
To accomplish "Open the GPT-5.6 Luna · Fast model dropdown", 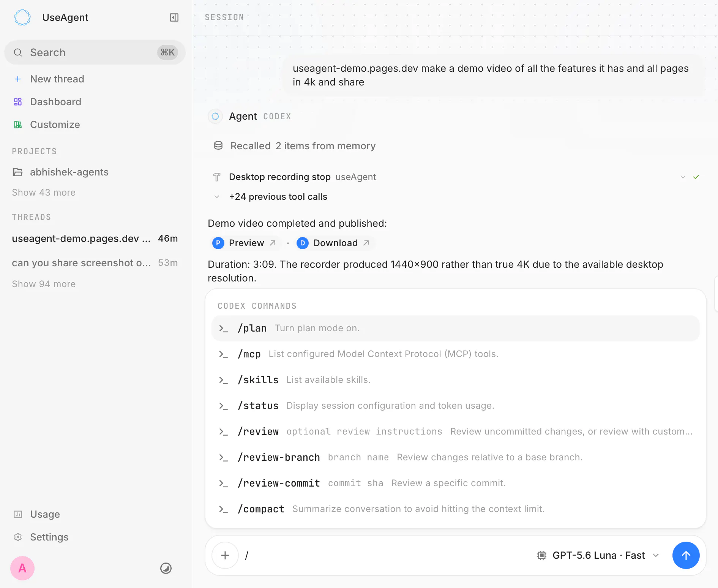I will [598, 555].
